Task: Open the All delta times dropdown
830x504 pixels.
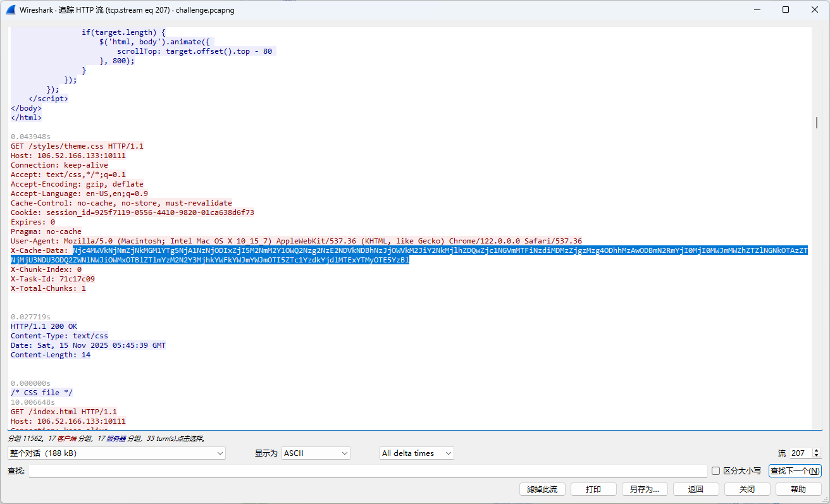Action: 417,453
